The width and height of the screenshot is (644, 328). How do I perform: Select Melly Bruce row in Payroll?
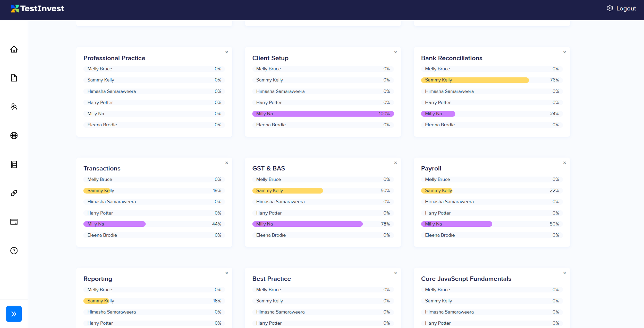tap(492, 179)
